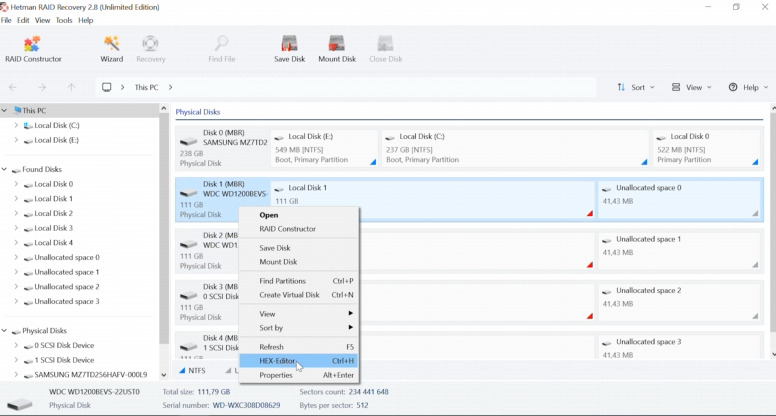Screen dimensions: 776x416
Task: Select Local Disk 3 in tree
Action: pos(53,228)
